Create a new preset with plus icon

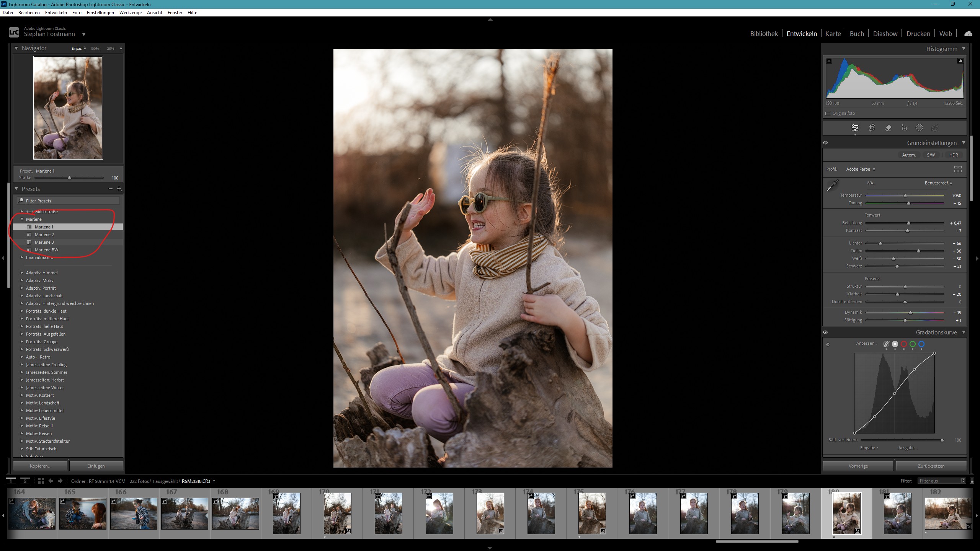[x=119, y=189]
